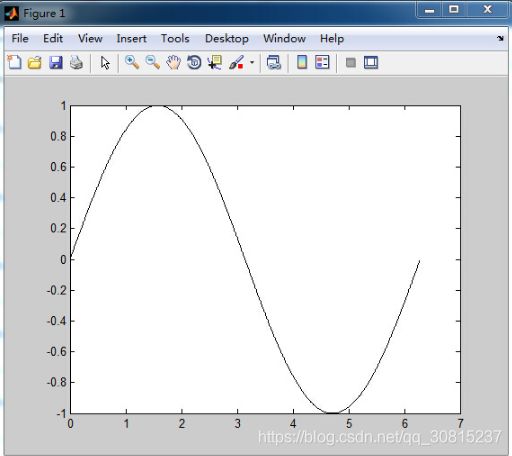This screenshot has height=456, width=512.
Task: Save figure using floppy disk icon
Action: pos(56,62)
